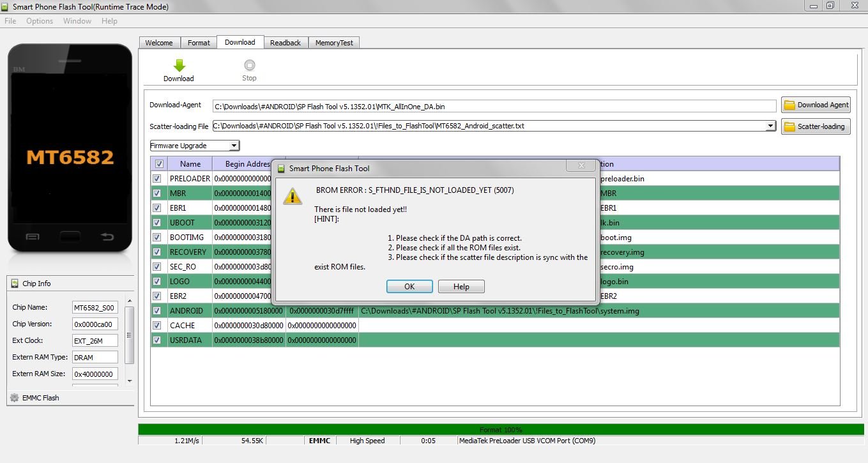Click the Chip Version field
The image size is (868, 463).
click(x=95, y=324)
